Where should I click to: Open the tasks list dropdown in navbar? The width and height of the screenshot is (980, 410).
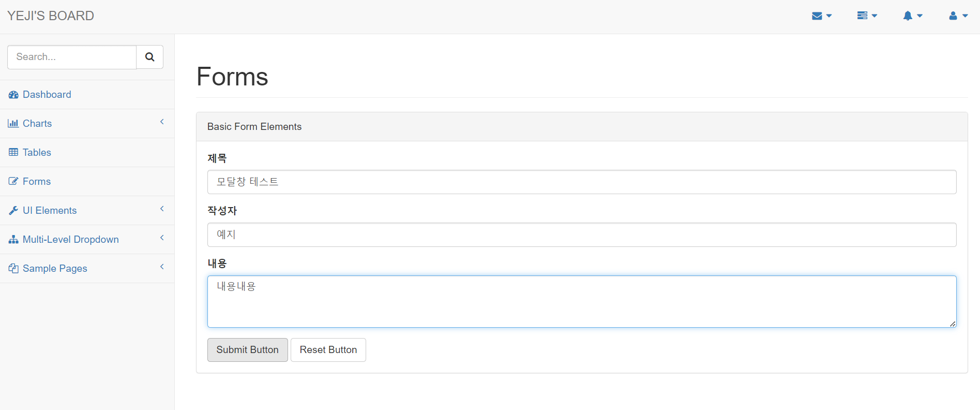click(x=867, y=16)
